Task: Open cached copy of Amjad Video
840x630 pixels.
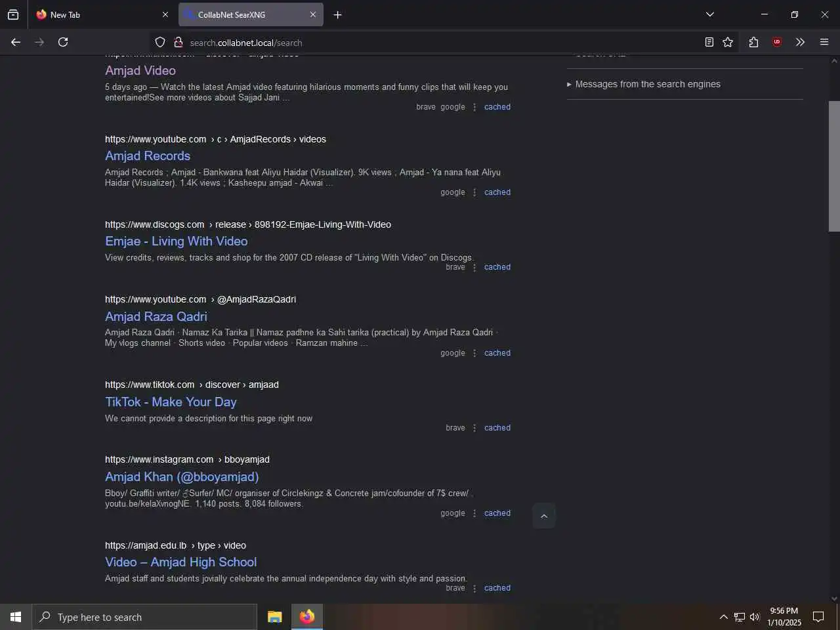Action: pos(497,107)
